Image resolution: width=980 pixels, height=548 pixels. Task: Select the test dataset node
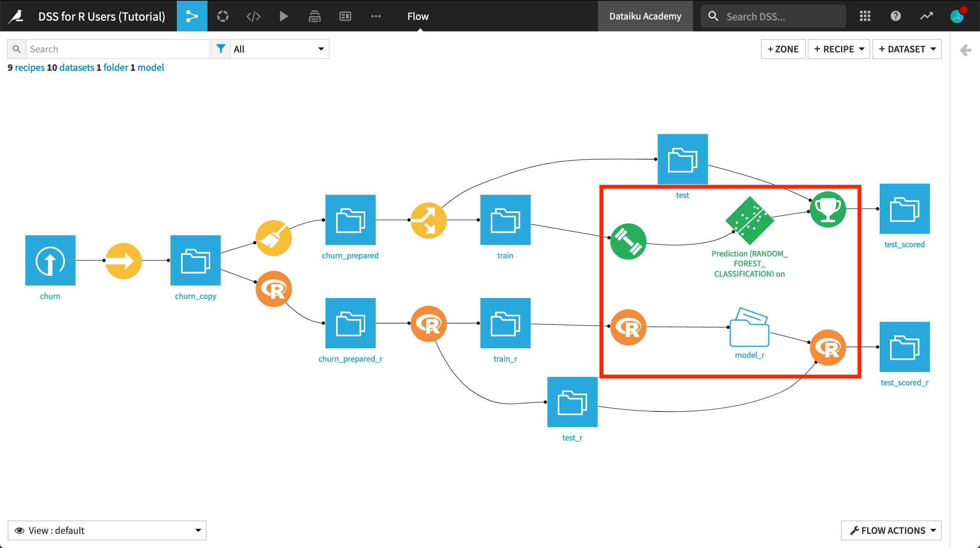coord(683,159)
